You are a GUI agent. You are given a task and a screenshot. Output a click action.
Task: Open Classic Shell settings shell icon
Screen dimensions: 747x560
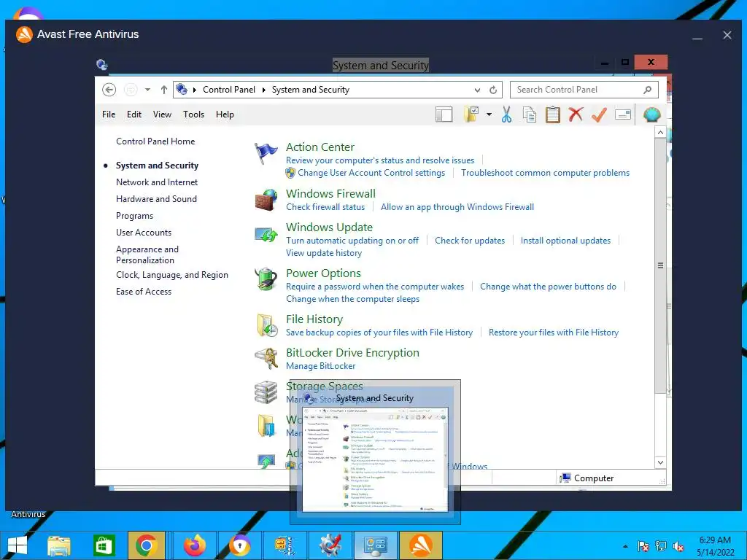point(651,114)
